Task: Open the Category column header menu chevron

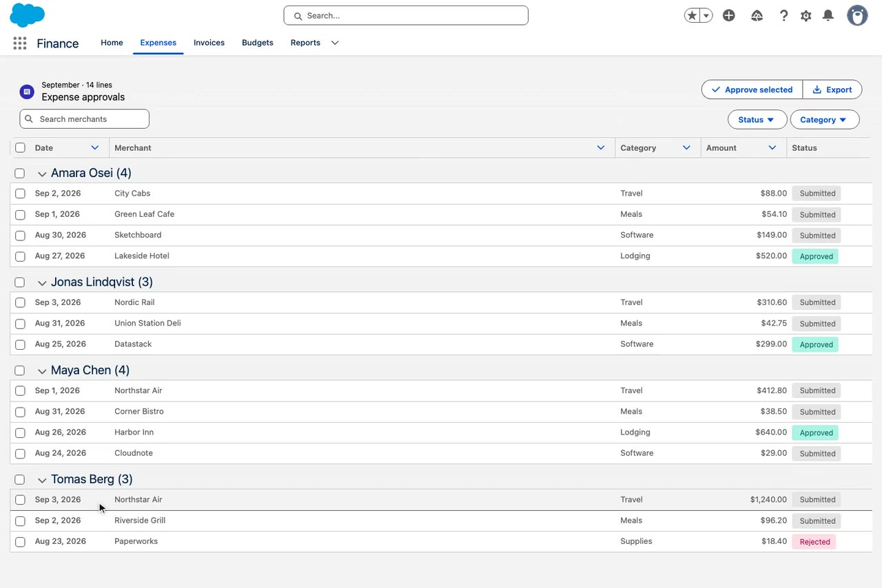Action: click(686, 148)
